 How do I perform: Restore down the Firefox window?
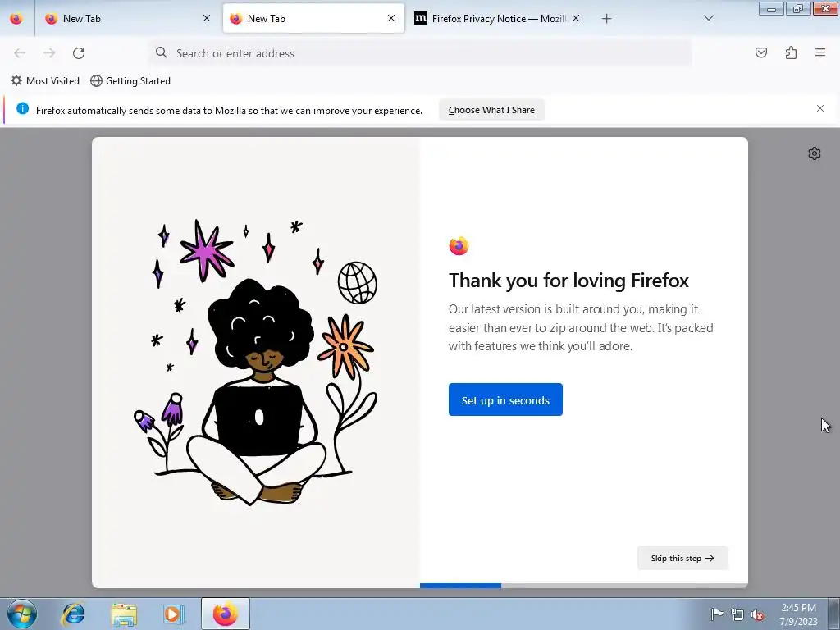797,8
